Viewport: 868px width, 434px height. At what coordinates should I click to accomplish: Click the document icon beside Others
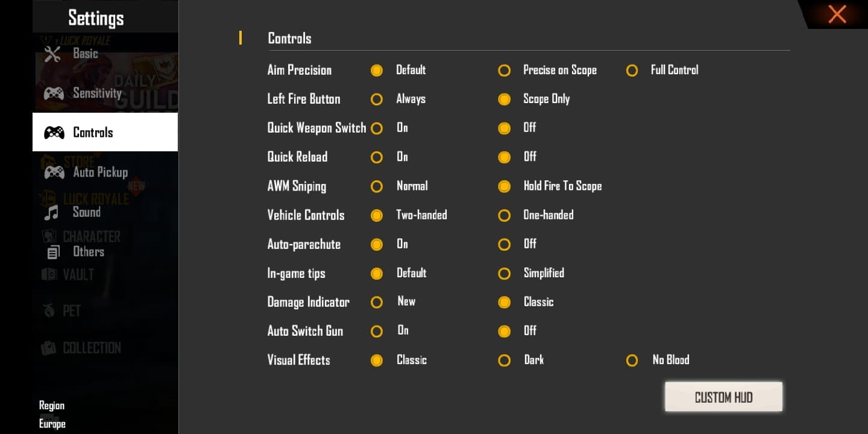[x=54, y=253]
